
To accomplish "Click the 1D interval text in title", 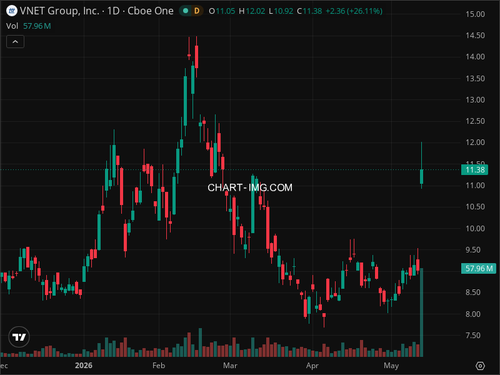I will tap(113, 11).
